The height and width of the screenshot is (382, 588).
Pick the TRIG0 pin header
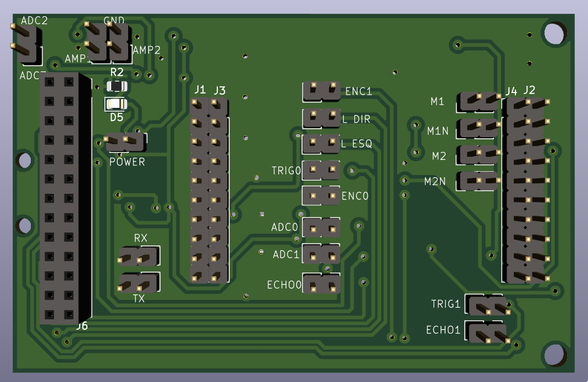pyautogui.click(x=321, y=171)
